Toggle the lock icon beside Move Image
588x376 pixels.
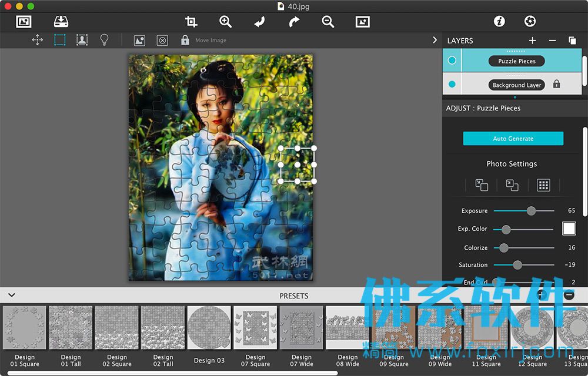tap(185, 40)
